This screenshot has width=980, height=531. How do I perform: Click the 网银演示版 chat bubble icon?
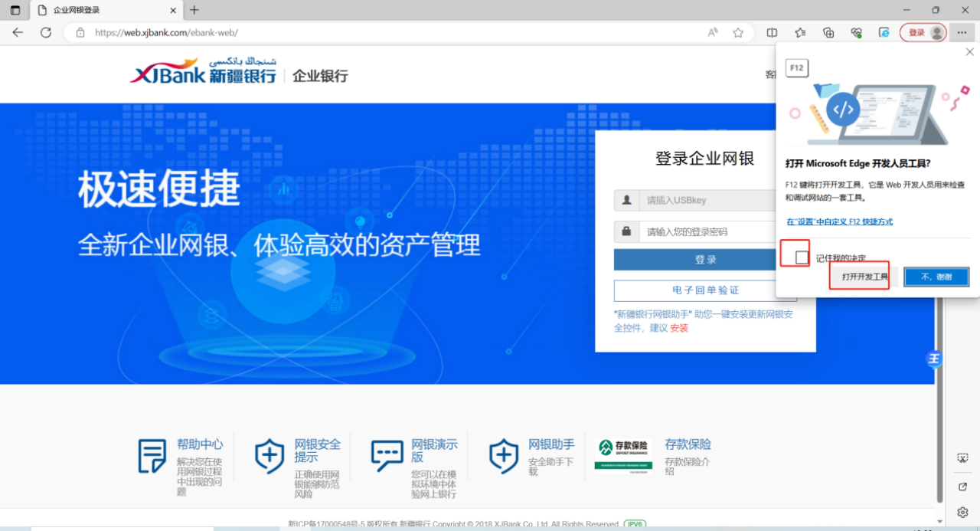pos(387,457)
